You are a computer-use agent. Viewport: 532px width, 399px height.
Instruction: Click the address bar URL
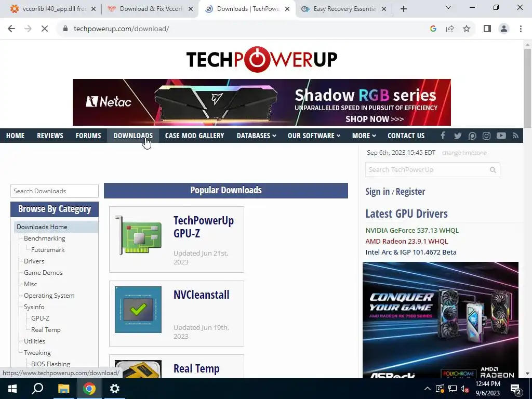coord(121,29)
